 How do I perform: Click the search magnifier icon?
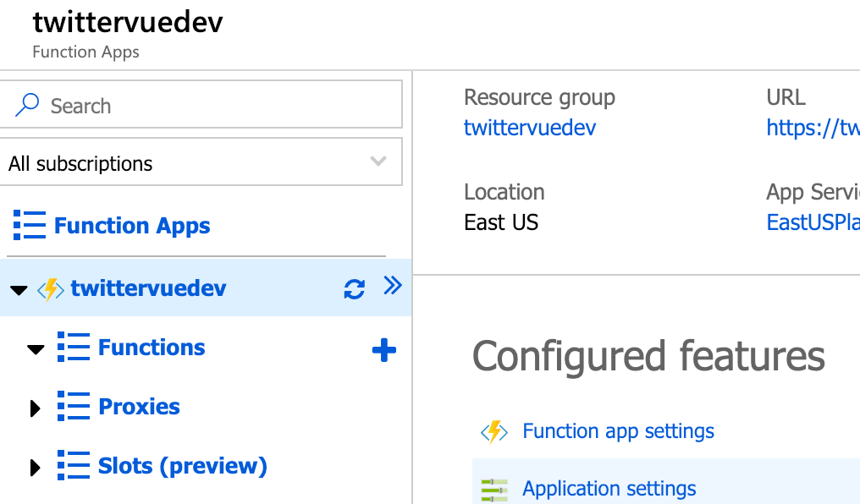(27, 105)
